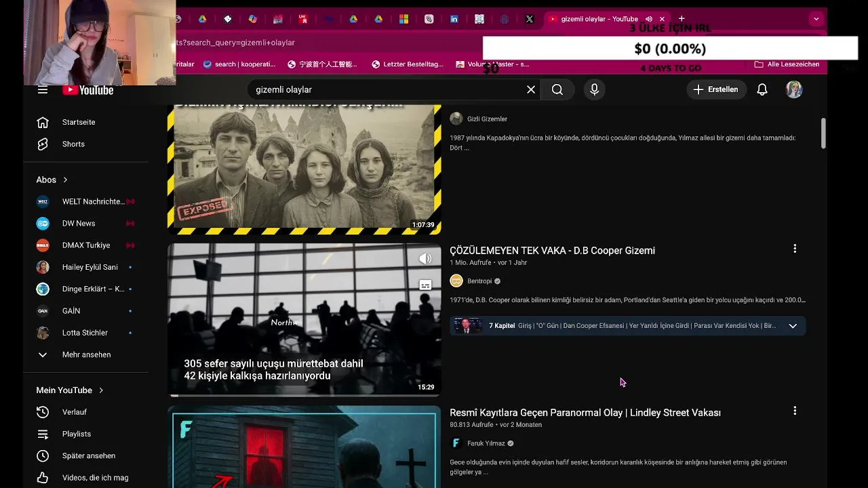Play the D.B Cooper airport thumbnail video

tap(304, 319)
